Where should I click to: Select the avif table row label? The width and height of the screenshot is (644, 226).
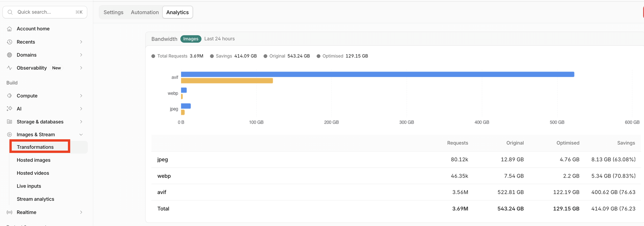[162, 192]
